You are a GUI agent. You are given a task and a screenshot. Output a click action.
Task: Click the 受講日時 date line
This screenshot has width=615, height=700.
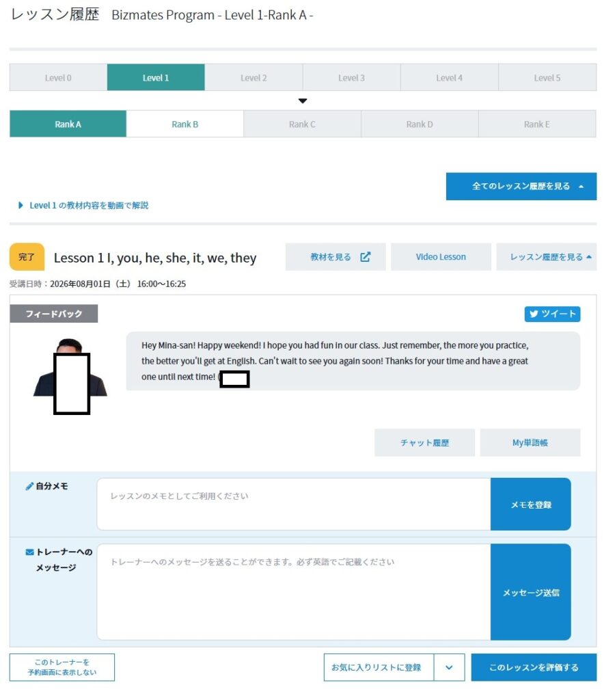point(98,284)
